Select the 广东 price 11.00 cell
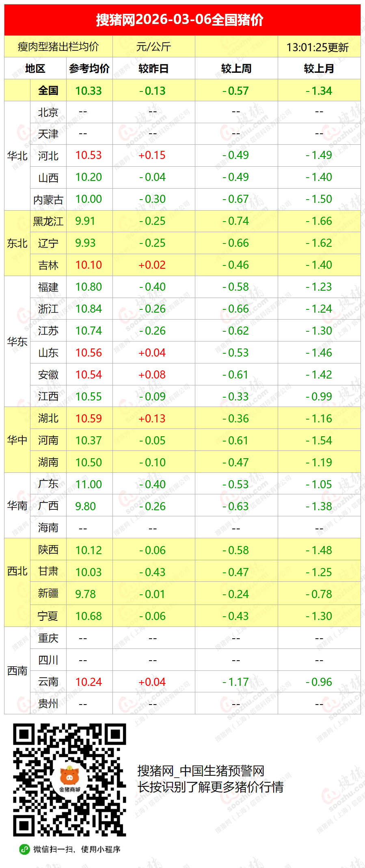The image size is (365, 868). (89, 484)
